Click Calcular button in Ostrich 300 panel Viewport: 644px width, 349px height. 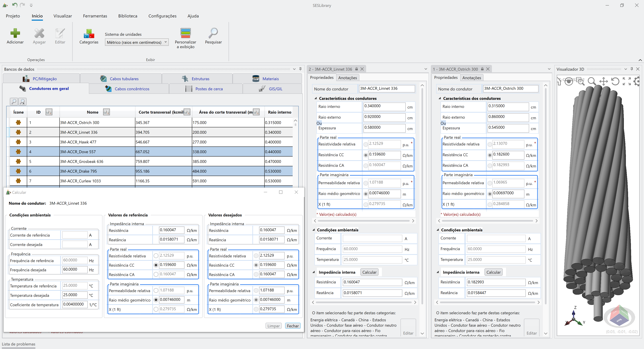tap(493, 272)
